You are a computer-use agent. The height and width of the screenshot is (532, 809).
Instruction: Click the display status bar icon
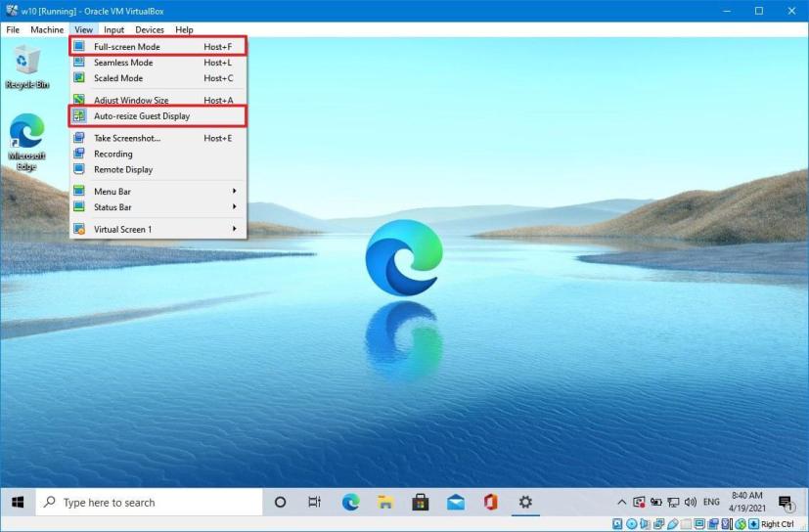[699, 524]
